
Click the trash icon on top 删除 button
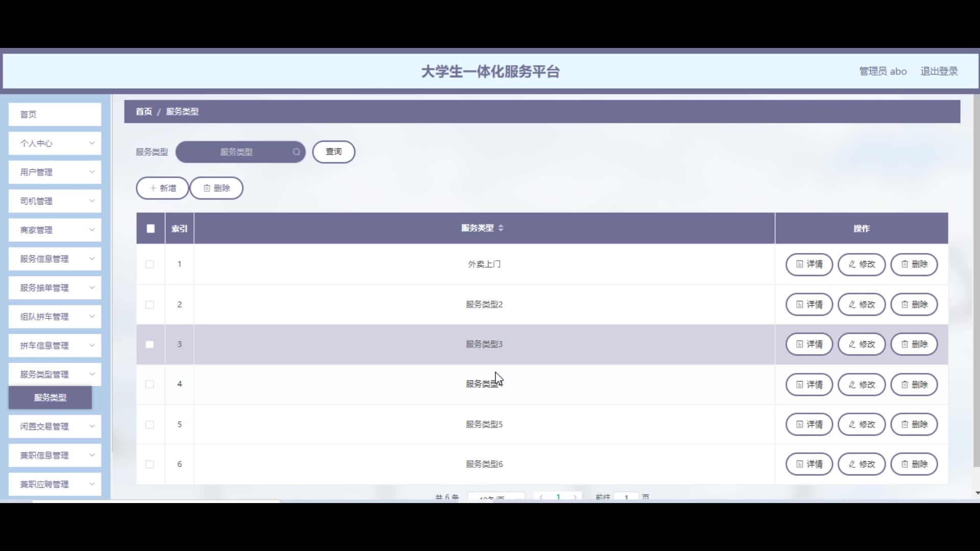tap(207, 188)
